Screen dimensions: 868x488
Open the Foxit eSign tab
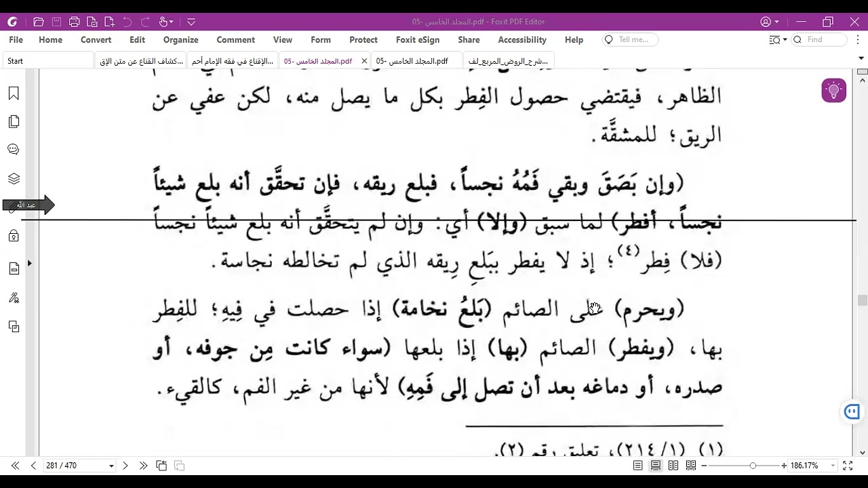[418, 40]
